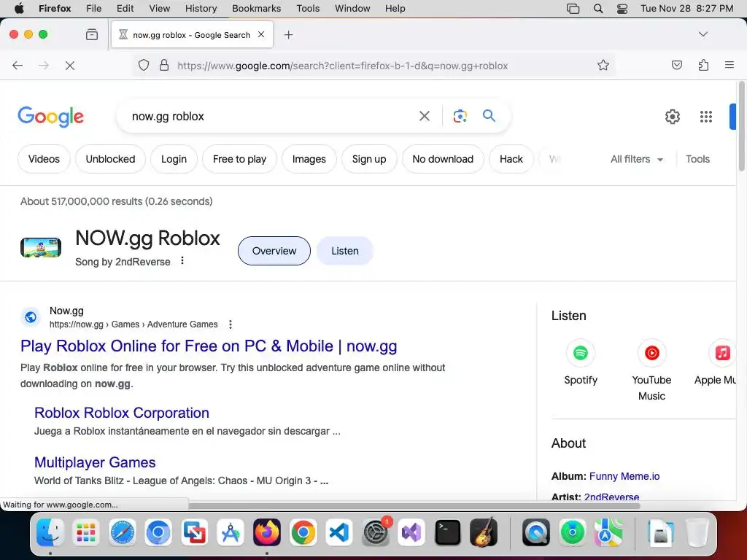Open YouTube Music listen option

coord(651,370)
